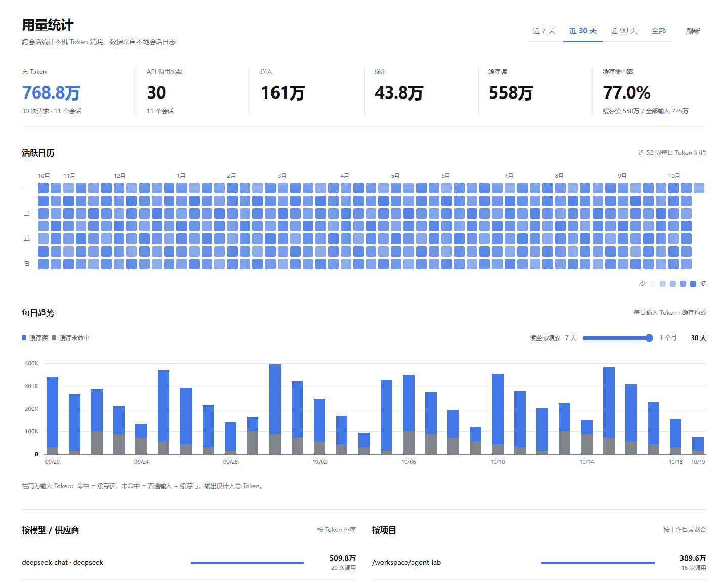This screenshot has width=728, height=581.
Task: Click the 509.8万 model token total
Action: click(x=343, y=558)
